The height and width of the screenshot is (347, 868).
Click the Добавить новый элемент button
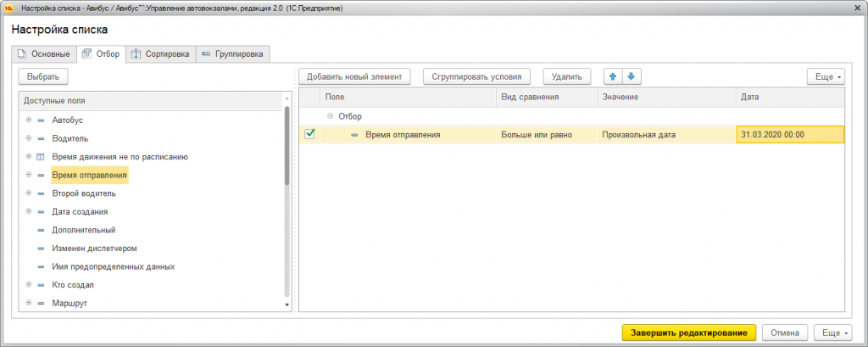tap(354, 76)
